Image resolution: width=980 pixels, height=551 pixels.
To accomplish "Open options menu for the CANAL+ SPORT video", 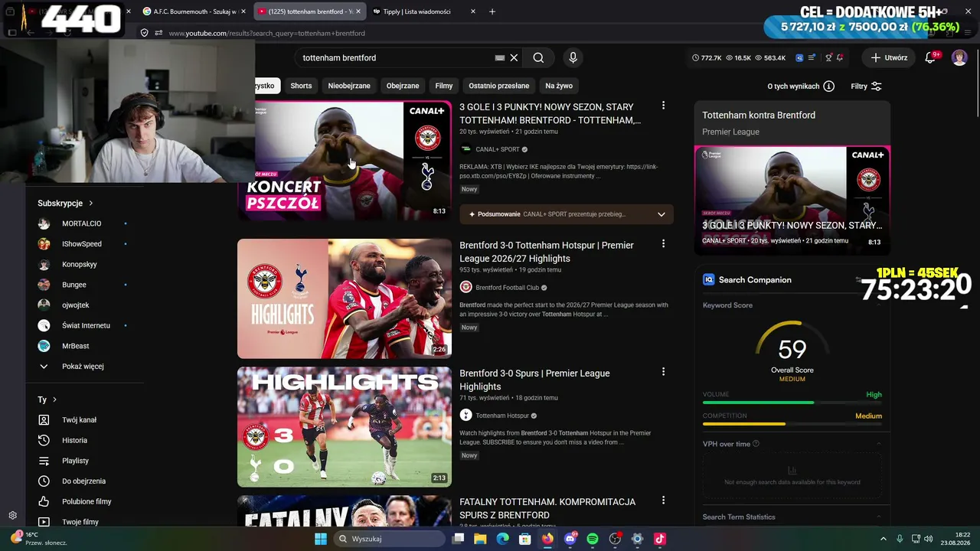I will (x=663, y=106).
